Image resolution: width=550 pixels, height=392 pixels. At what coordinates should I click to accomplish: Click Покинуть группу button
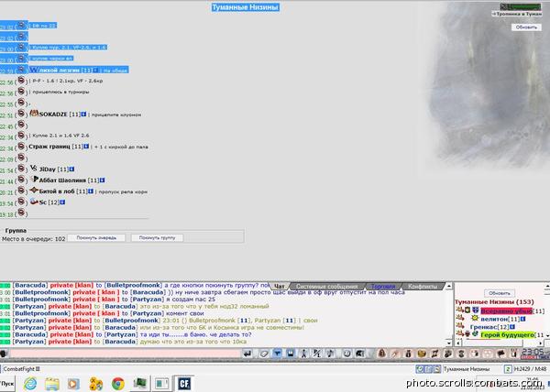click(x=157, y=238)
